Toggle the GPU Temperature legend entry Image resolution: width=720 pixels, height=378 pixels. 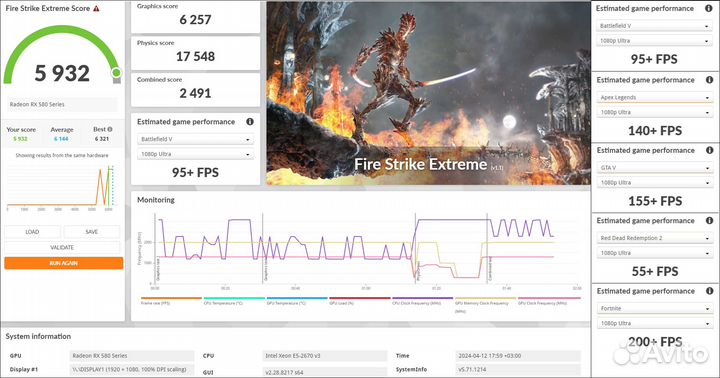297,301
